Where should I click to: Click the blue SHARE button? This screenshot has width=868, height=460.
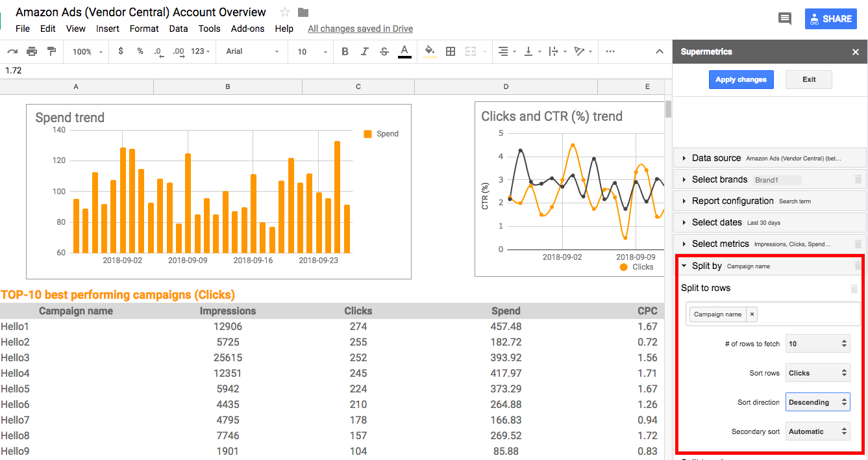(831, 19)
